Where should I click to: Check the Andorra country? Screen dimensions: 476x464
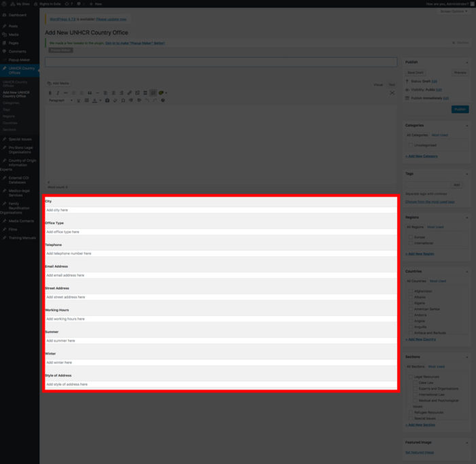click(411, 315)
